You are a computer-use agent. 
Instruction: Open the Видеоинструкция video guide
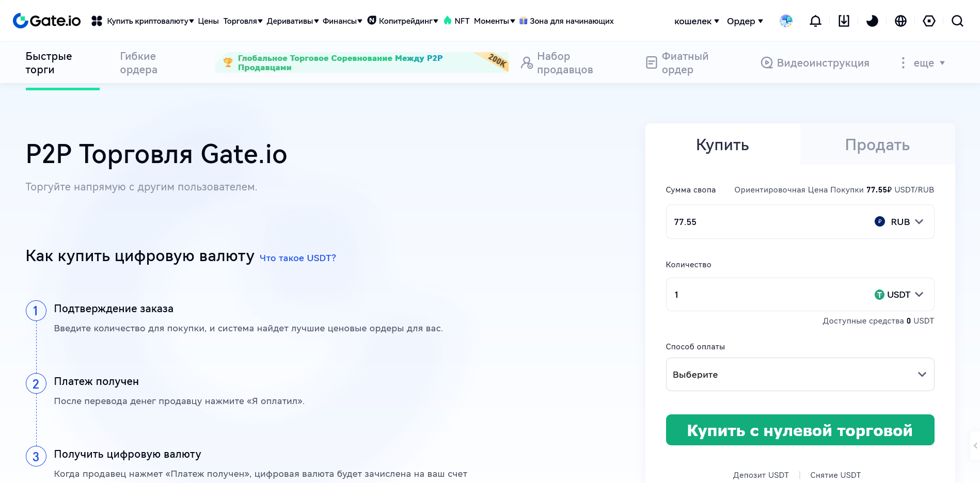pos(815,63)
